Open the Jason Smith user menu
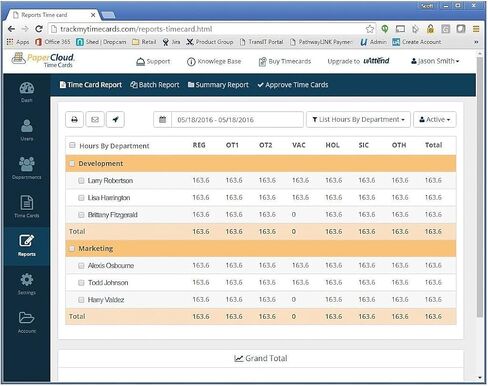Image resolution: width=488 pixels, height=386 pixels. [435, 61]
